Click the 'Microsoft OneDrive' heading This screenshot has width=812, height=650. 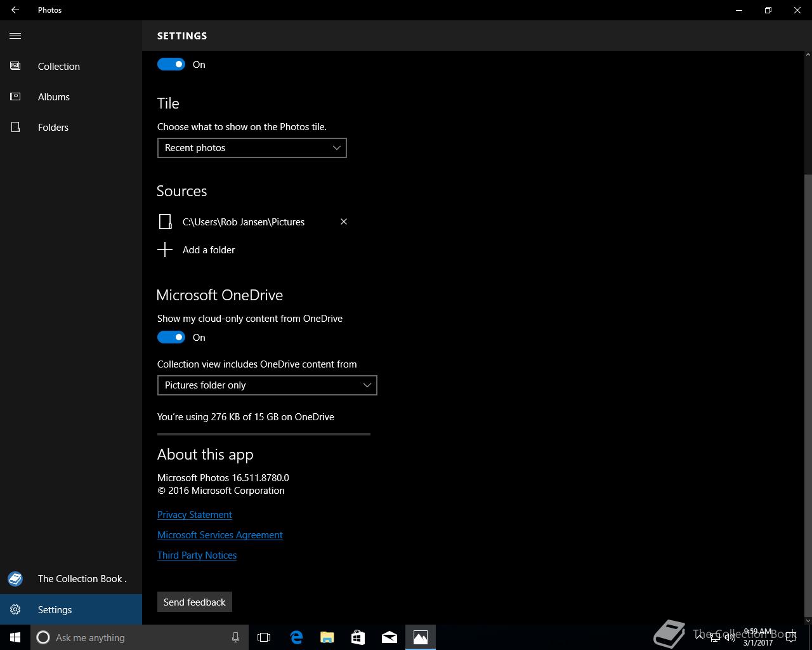pos(219,295)
